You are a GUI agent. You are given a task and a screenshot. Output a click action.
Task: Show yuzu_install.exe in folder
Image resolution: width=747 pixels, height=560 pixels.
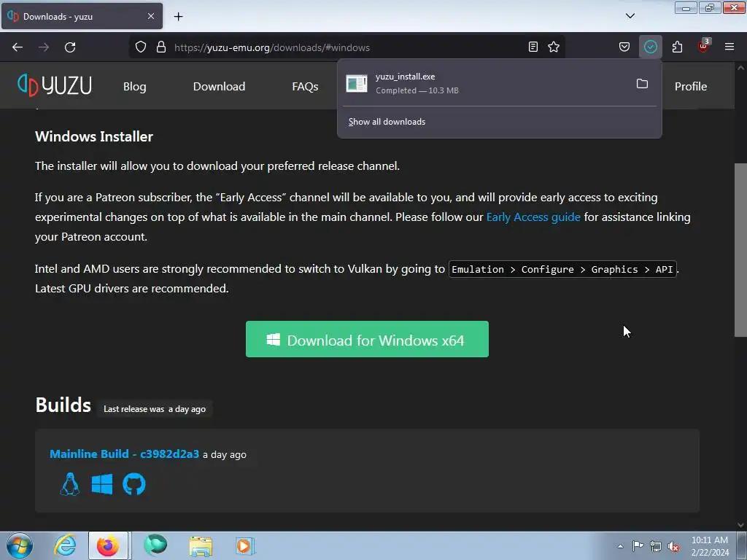click(642, 84)
